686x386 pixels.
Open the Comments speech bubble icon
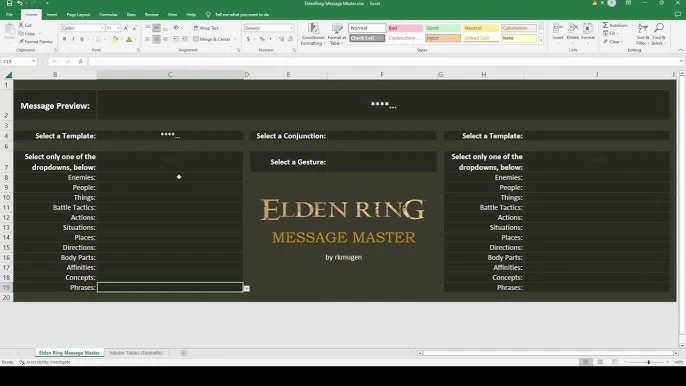coord(677,14)
